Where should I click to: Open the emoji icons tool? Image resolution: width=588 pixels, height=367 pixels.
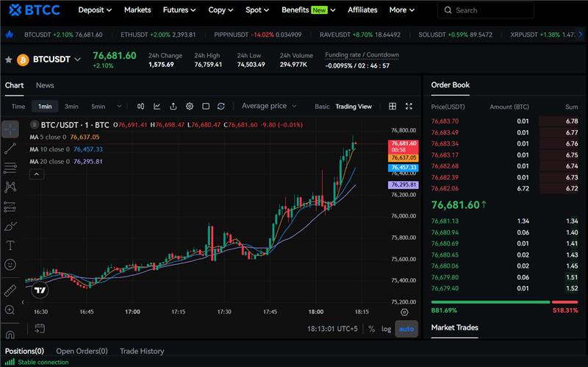point(10,265)
